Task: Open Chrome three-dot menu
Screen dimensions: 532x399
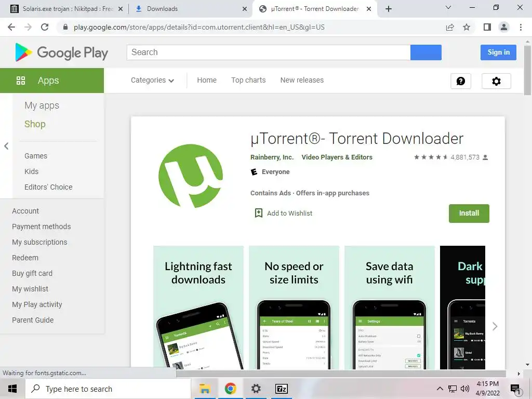Action: point(521,27)
